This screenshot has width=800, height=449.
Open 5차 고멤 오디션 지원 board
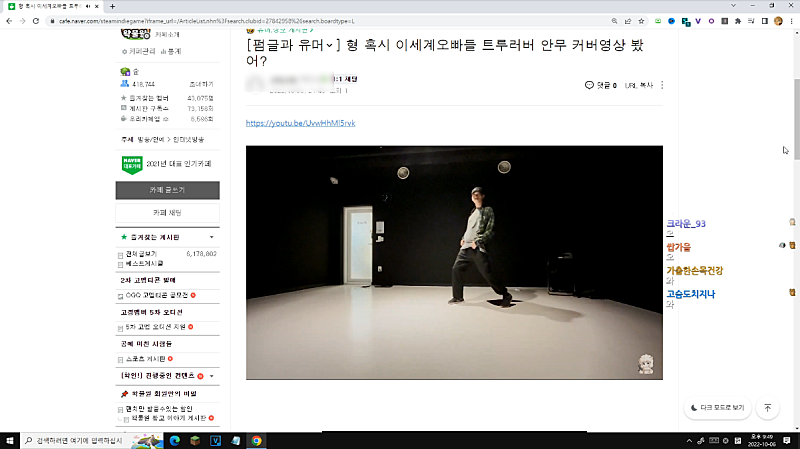(156, 327)
